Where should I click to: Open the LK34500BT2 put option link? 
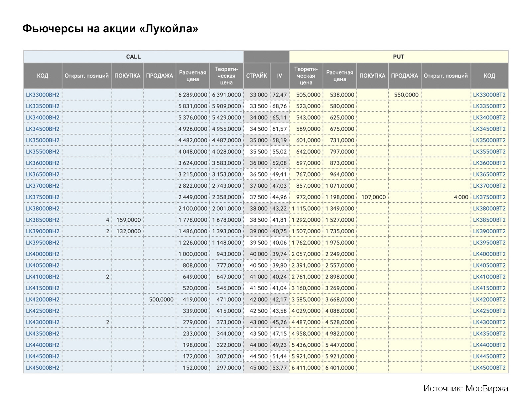[489, 129]
